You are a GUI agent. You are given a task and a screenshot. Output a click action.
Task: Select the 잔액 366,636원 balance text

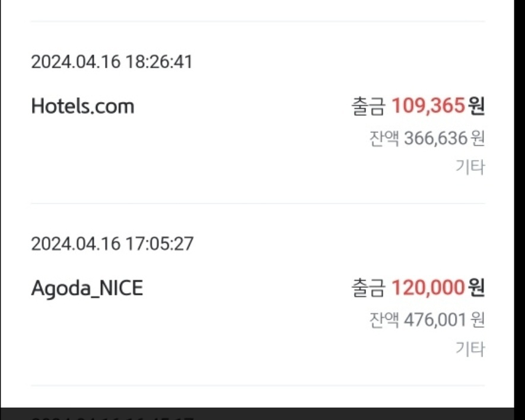pyautogui.click(x=426, y=139)
